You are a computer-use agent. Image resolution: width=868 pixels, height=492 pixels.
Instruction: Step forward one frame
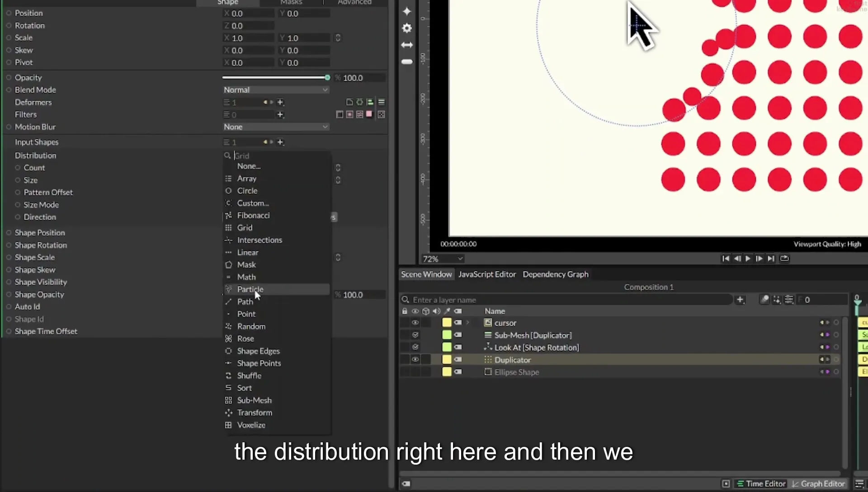pyautogui.click(x=759, y=259)
